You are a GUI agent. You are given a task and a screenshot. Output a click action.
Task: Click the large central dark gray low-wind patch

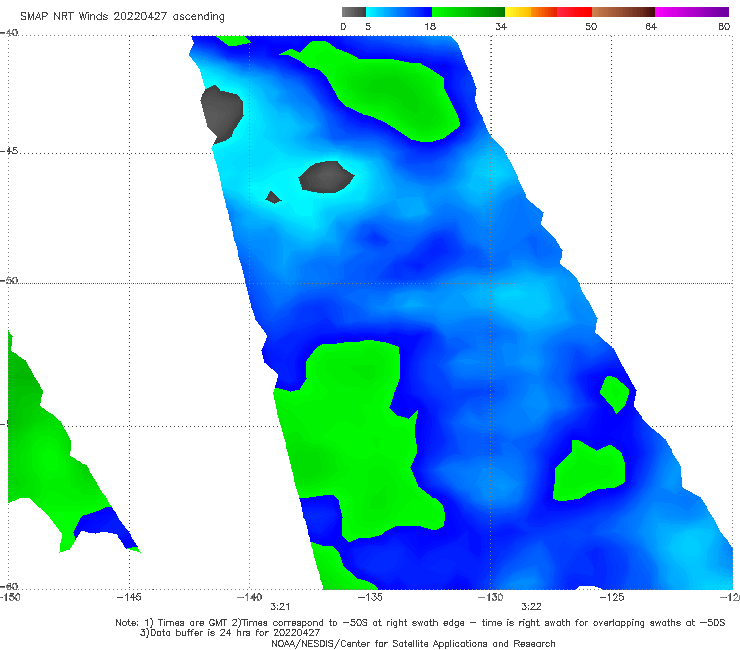click(x=326, y=177)
